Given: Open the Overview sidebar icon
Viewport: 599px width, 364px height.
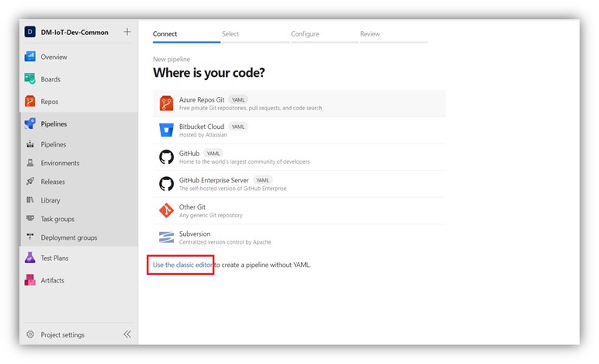Looking at the screenshot, I should pos(29,57).
